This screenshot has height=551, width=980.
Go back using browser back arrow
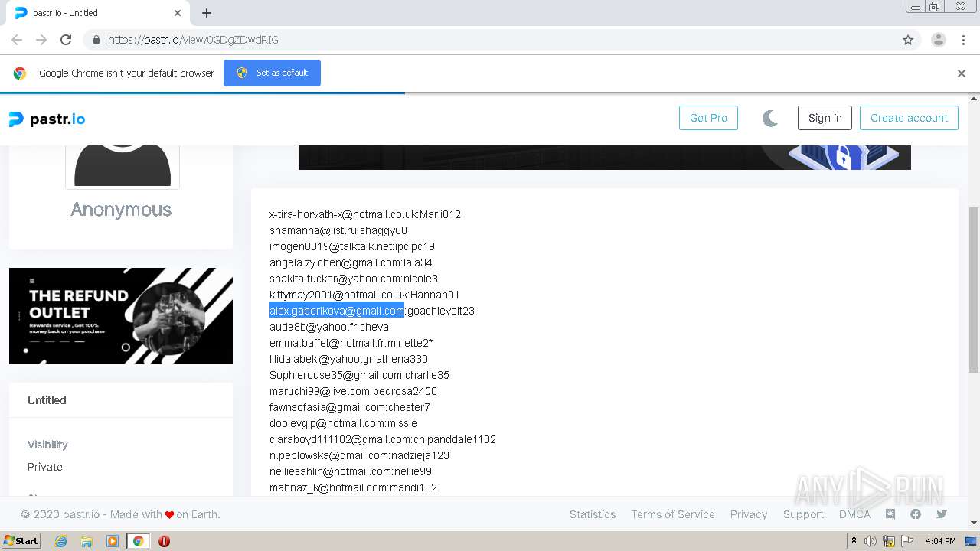[x=17, y=40]
